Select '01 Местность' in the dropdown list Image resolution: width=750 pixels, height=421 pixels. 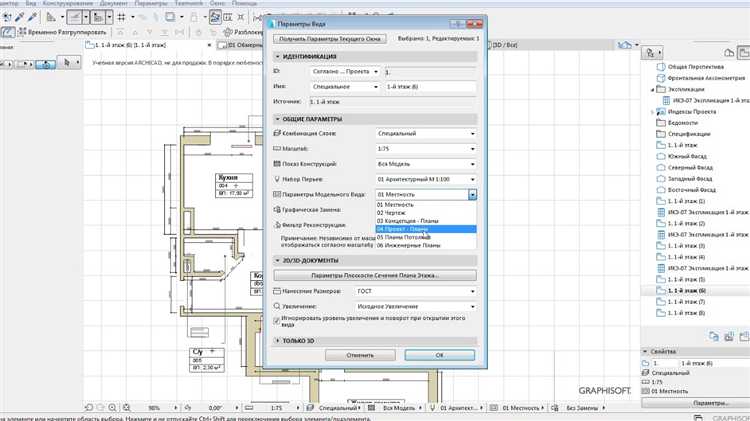pyautogui.click(x=426, y=205)
